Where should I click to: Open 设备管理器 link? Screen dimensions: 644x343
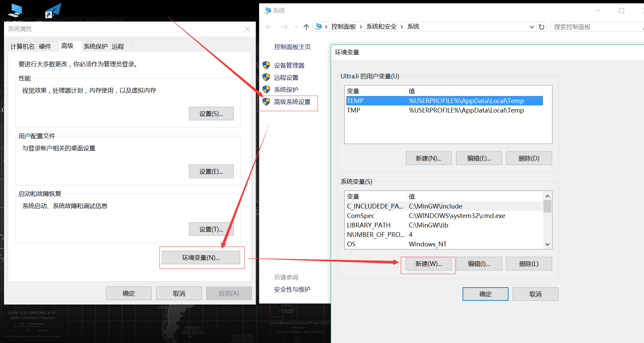(x=289, y=65)
